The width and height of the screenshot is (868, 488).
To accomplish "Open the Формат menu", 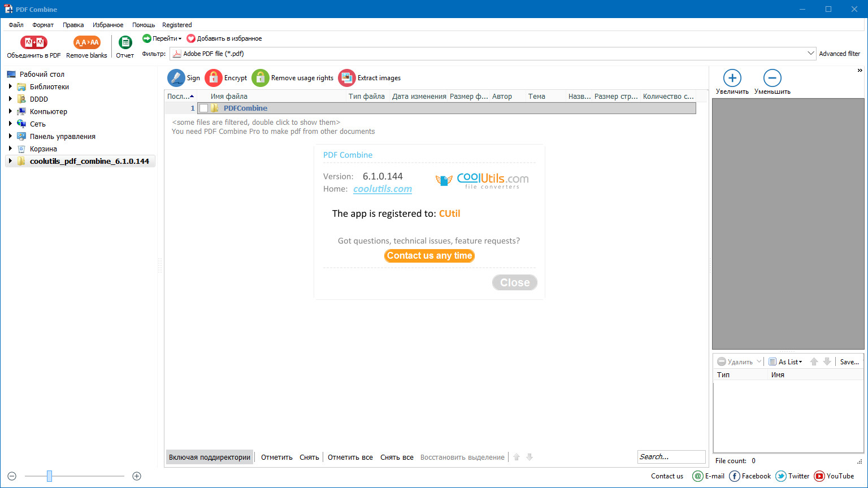I will 43,25.
